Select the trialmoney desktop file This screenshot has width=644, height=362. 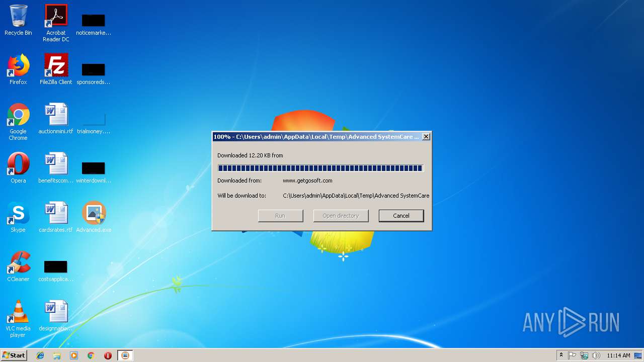click(94, 123)
